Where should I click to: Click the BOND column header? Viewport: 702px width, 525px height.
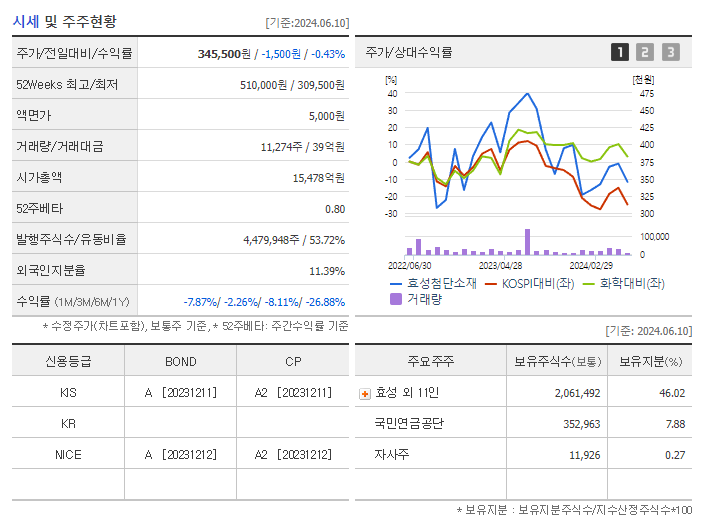180,362
